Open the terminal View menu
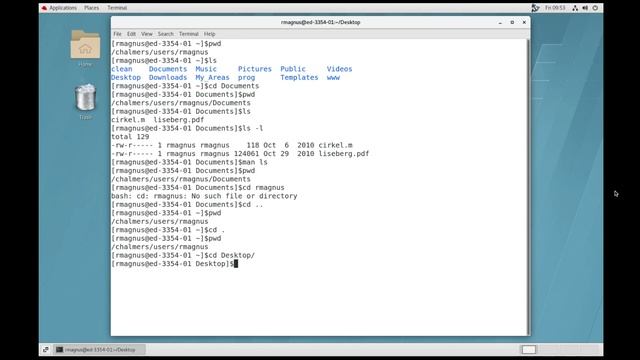 tap(147, 34)
